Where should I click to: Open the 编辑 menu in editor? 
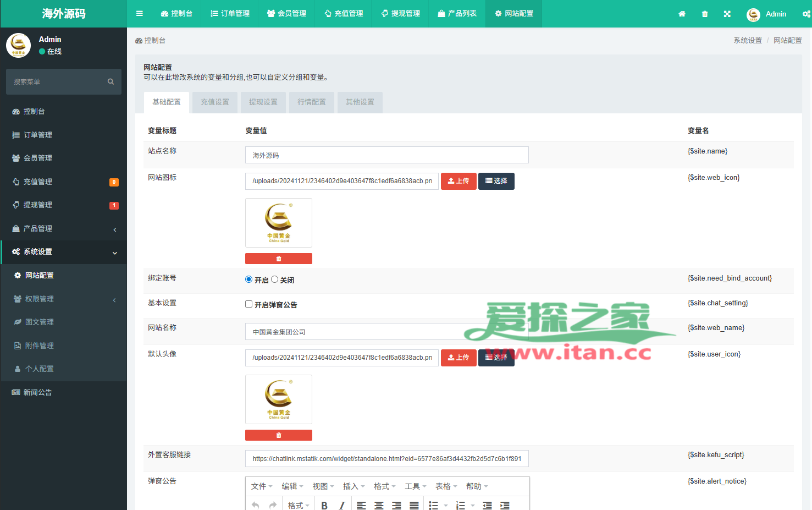coord(292,486)
